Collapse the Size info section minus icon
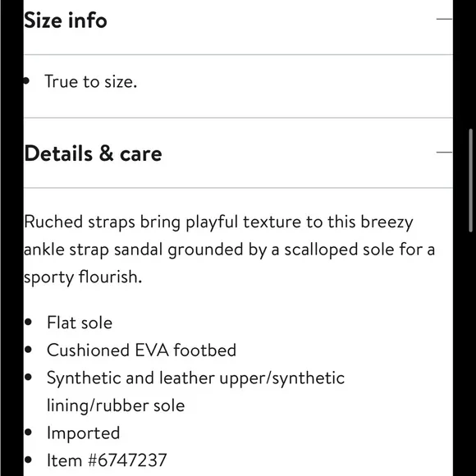The height and width of the screenshot is (476, 476). pos(445,19)
